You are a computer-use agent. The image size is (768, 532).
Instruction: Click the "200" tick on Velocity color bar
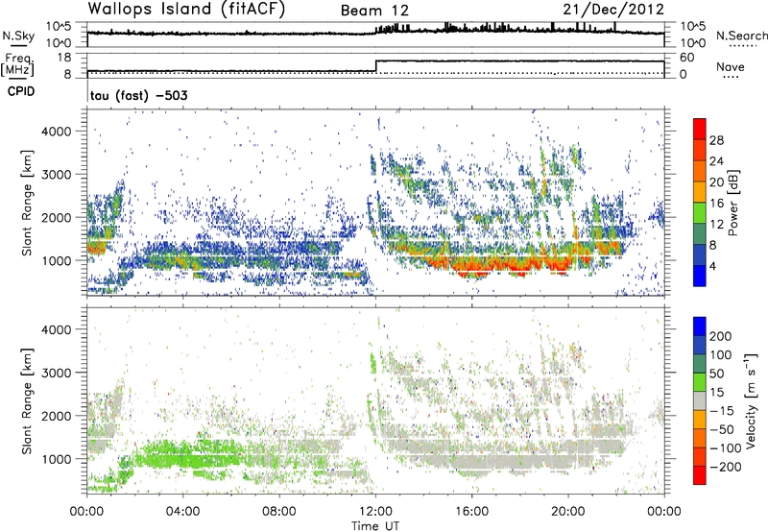pos(721,336)
